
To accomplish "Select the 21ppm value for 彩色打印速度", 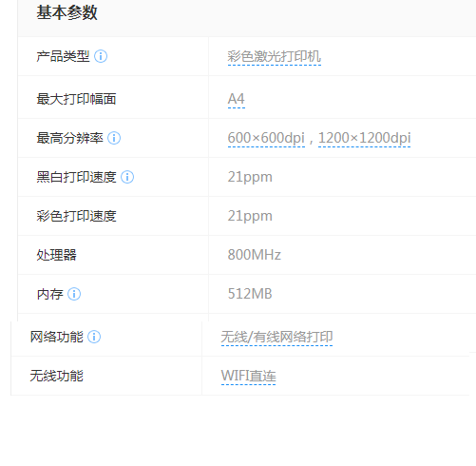I will coord(250,216).
